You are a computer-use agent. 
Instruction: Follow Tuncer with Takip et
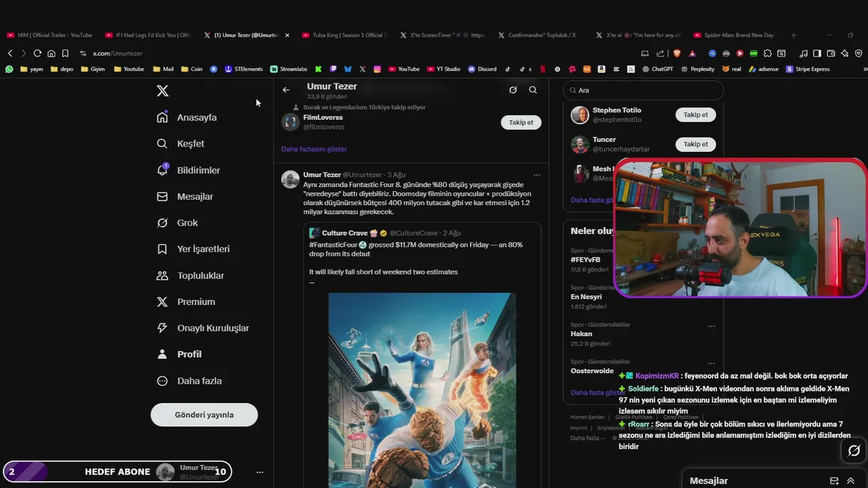point(695,144)
